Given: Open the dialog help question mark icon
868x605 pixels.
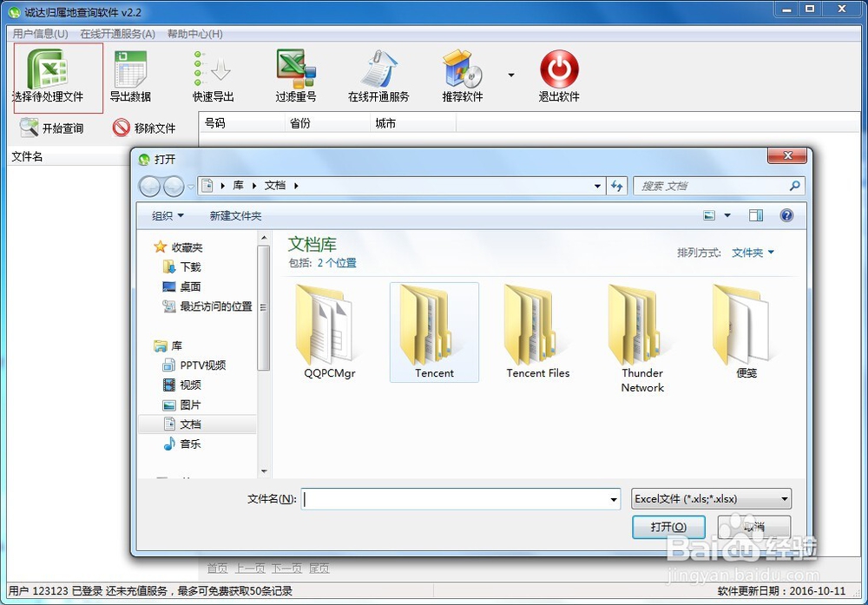Looking at the screenshot, I should pos(786,215).
